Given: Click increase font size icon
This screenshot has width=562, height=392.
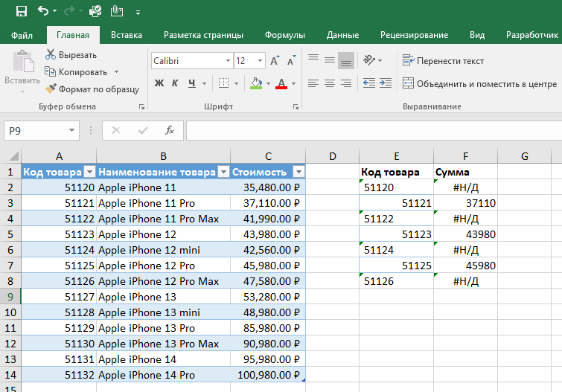Looking at the screenshot, I should point(275,60).
